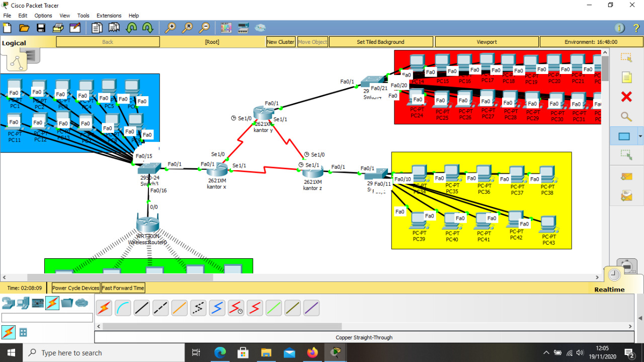The height and width of the screenshot is (362, 644).
Task: Select Connections lightning category
Action: (52, 303)
